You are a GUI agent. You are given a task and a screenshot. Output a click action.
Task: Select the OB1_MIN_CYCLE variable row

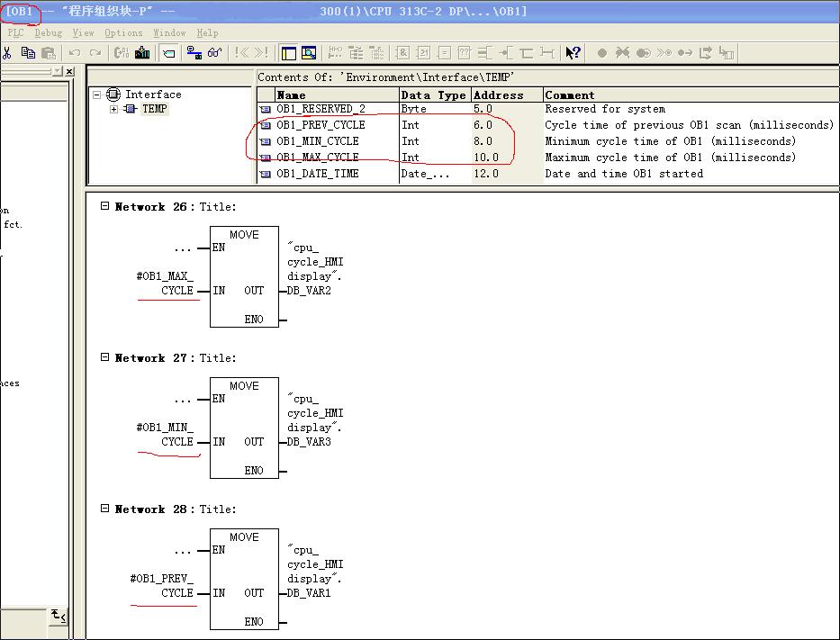pyautogui.click(x=317, y=141)
